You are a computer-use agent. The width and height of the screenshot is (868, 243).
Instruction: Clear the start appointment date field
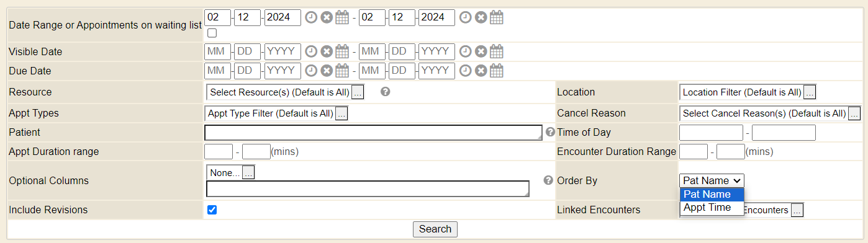327,17
